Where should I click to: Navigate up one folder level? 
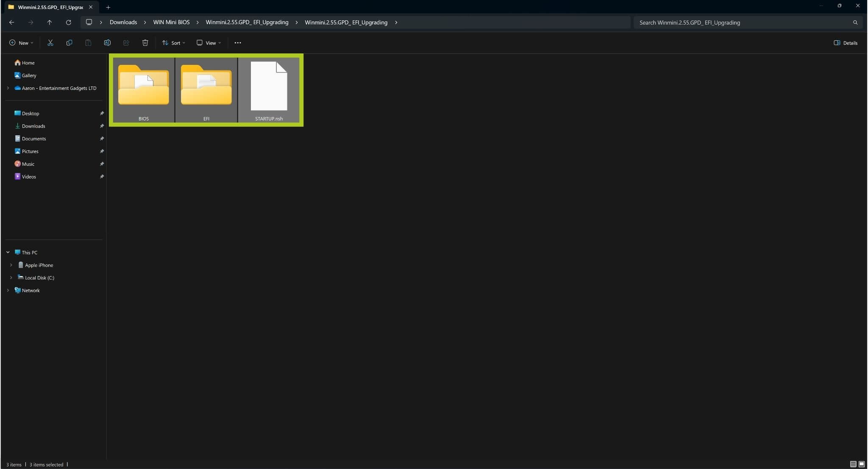click(49, 22)
